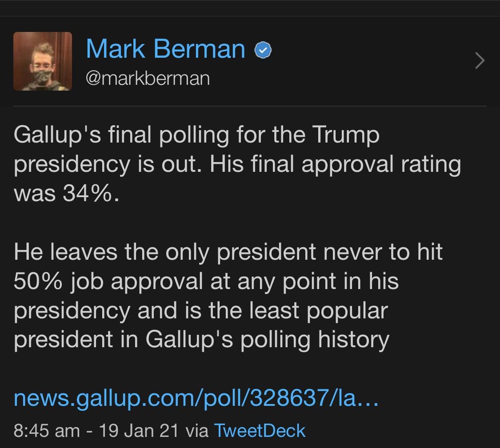
Task: Select the 8:45 am timestamp
Action: tap(47, 431)
